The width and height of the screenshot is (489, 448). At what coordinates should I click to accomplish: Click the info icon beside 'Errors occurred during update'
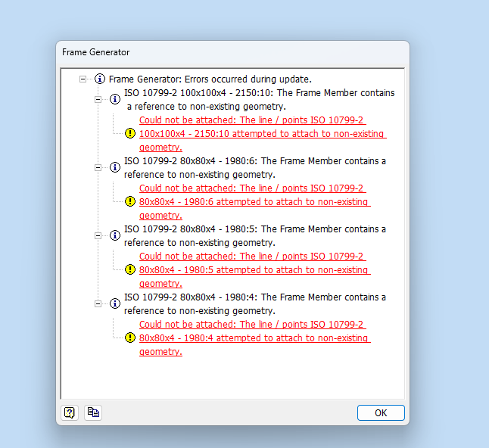click(x=100, y=79)
